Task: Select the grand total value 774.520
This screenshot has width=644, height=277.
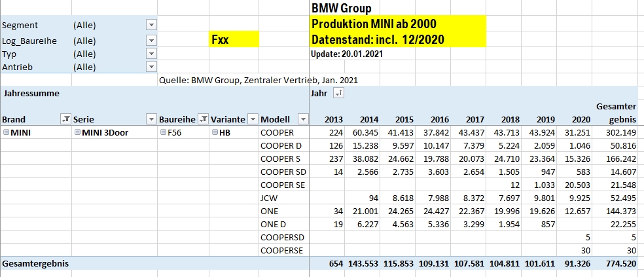Action: coord(618,263)
